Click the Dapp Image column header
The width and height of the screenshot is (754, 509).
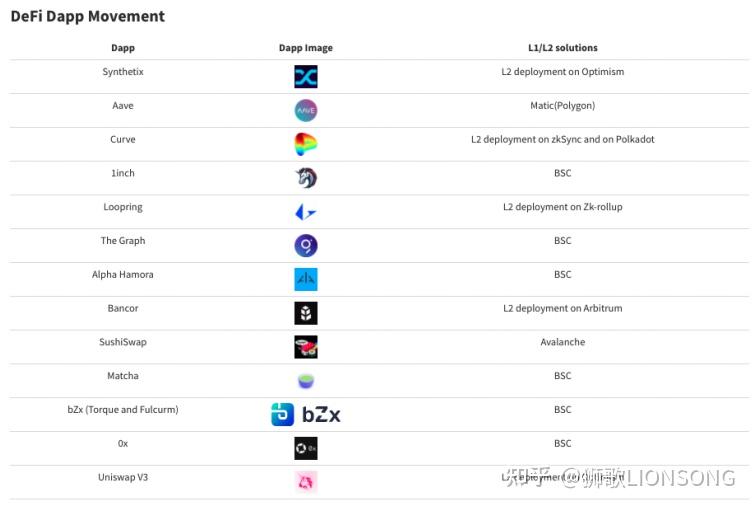click(x=306, y=48)
